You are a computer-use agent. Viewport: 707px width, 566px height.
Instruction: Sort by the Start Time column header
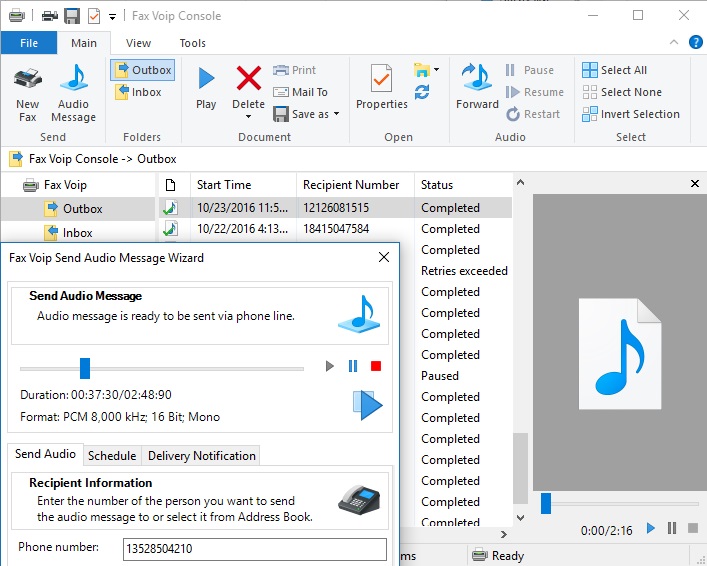tap(243, 185)
